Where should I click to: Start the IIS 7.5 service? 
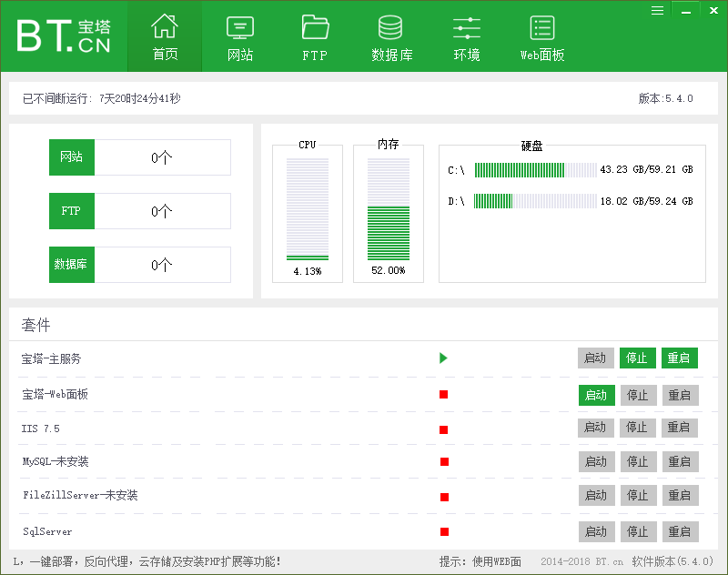tap(596, 428)
